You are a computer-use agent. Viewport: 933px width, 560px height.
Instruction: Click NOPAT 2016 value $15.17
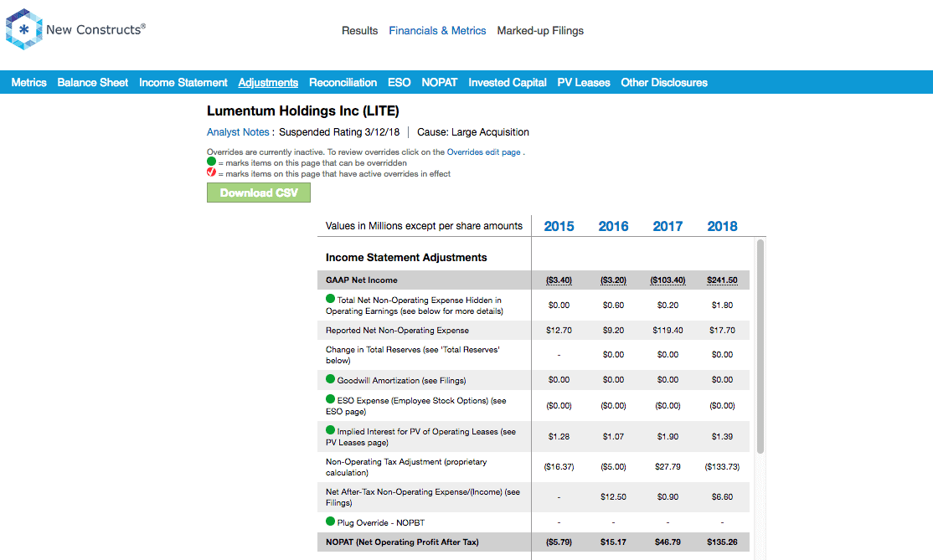613,542
